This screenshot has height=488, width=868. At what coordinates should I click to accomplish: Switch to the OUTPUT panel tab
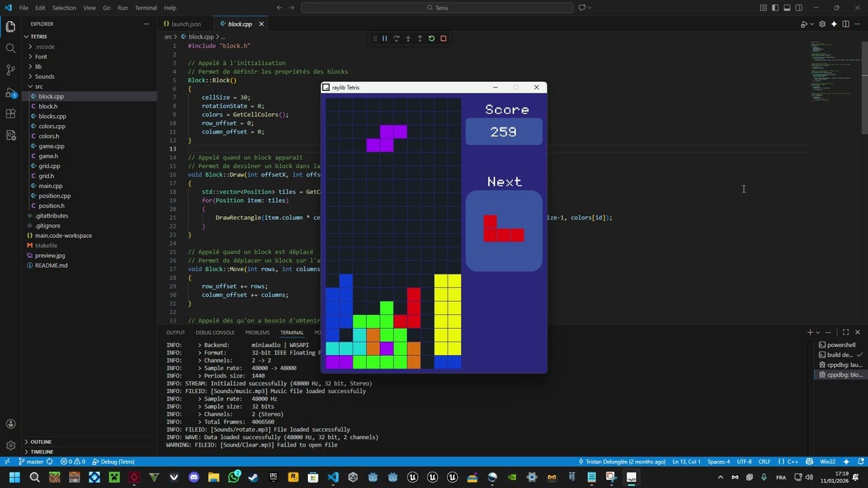176,332
